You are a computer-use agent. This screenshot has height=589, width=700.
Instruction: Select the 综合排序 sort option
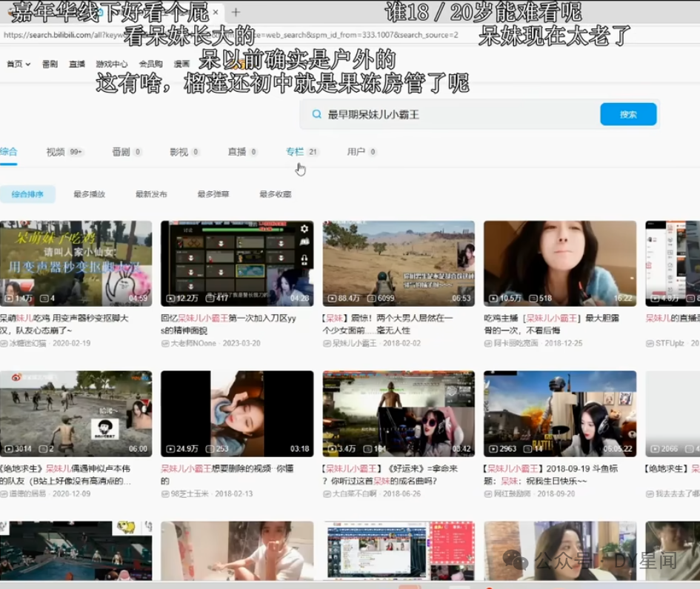[x=27, y=194]
